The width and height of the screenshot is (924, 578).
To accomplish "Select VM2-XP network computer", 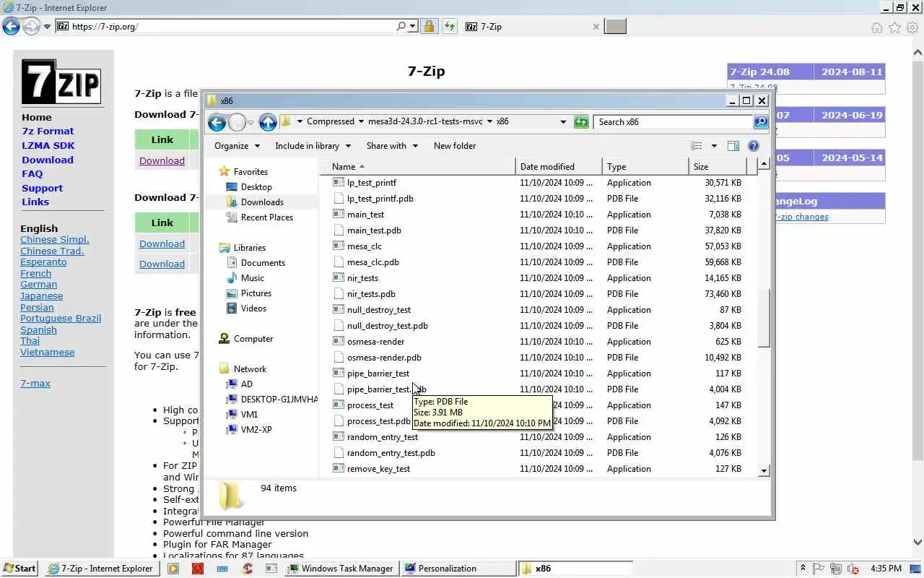I will click(x=256, y=430).
